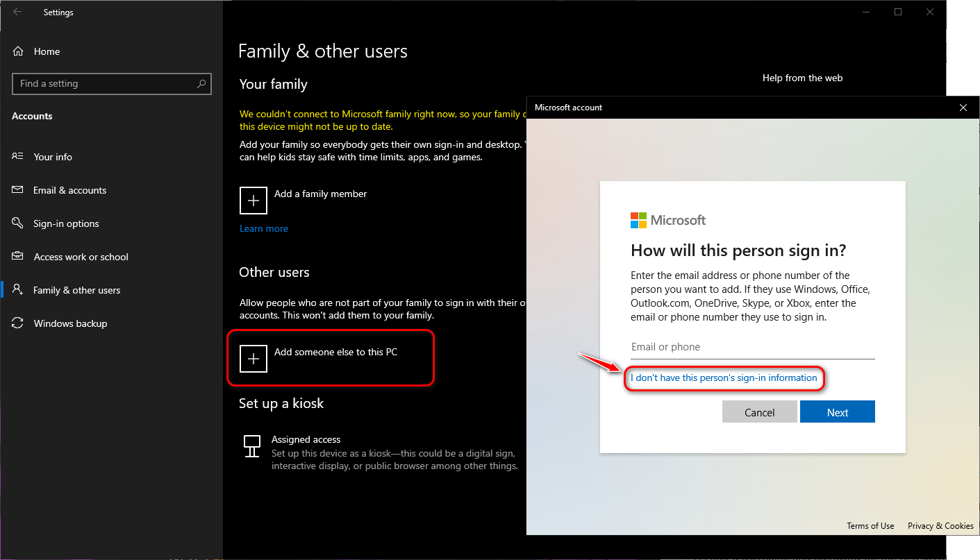Close the Microsoft account dialog
Screen dimensions: 980x560
point(963,108)
